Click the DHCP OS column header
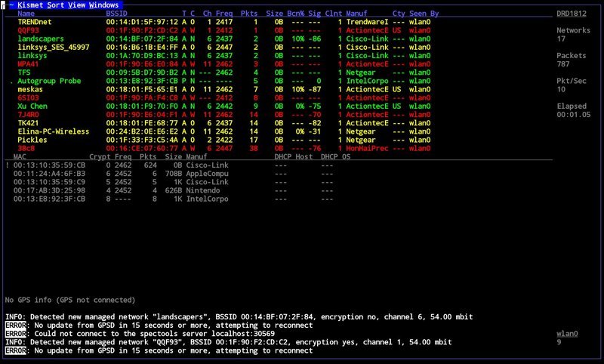 [x=335, y=157]
